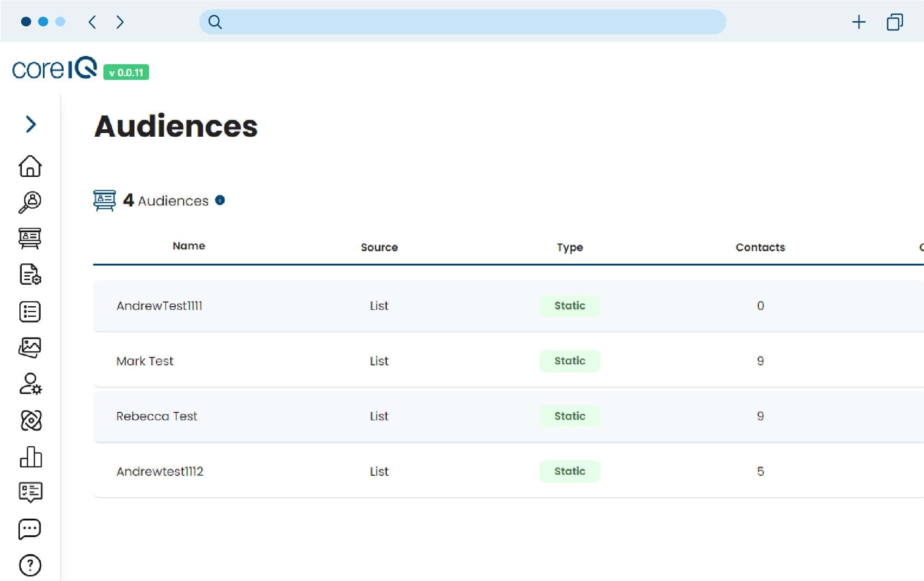Open the list sidebar icon
Viewport: 924px width, 581px height.
tap(30, 311)
